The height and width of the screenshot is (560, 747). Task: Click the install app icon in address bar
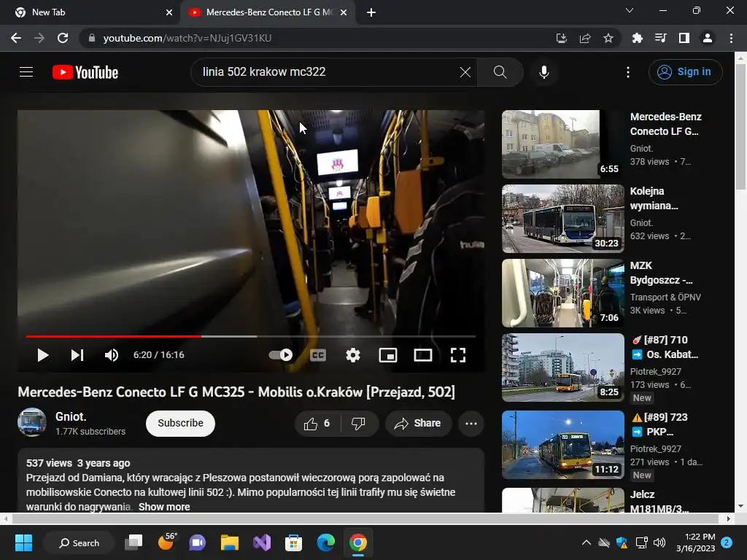[x=562, y=38]
